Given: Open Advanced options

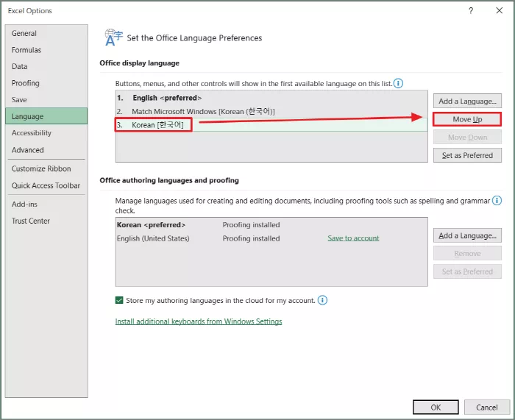Looking at the screenshot, I should coord(46,150).
